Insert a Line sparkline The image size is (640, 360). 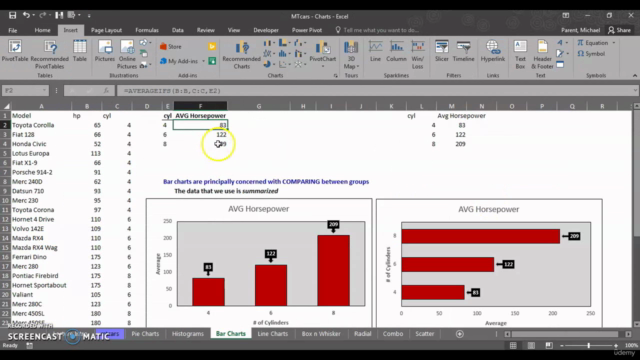click(375, 51)
